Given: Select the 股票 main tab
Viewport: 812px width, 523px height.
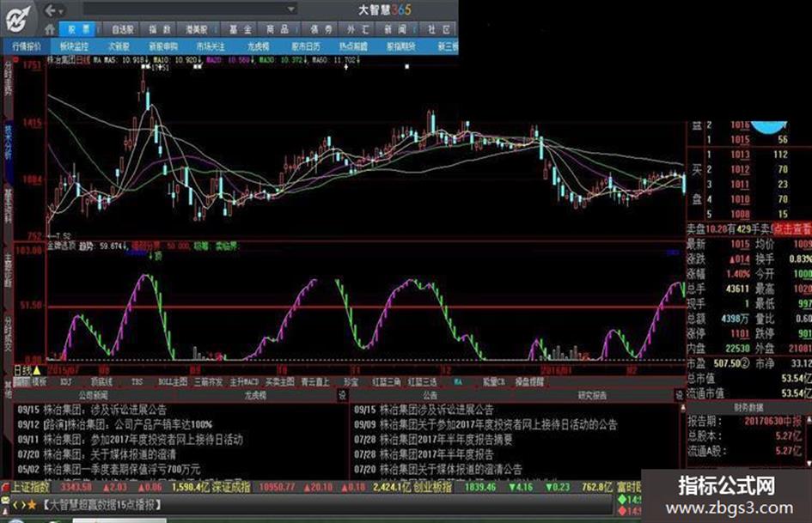Looking at the screenshot, I should [79, 29].
